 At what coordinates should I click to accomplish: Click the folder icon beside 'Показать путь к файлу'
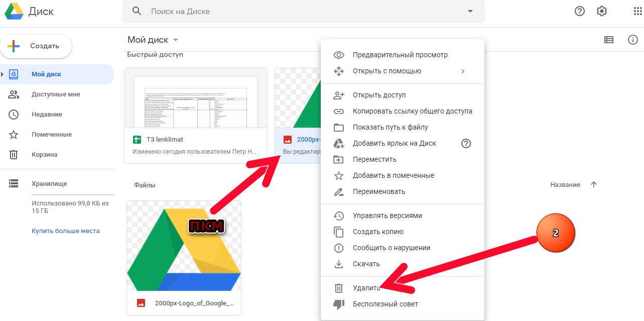tap(339, 127)
